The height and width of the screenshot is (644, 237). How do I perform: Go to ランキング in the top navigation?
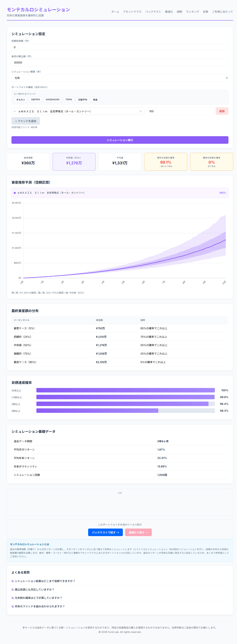tap(192, 12)
